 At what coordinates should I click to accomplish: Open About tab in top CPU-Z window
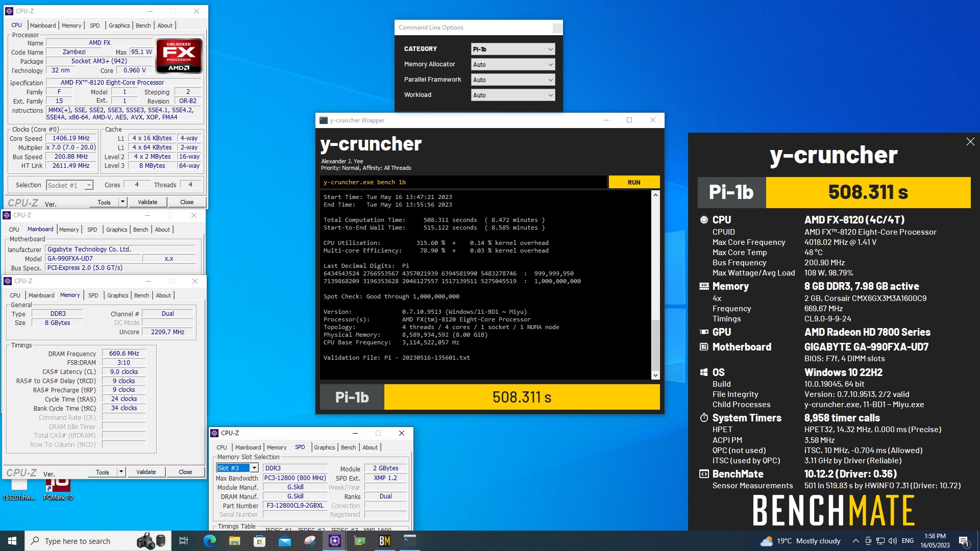point(165,26)
